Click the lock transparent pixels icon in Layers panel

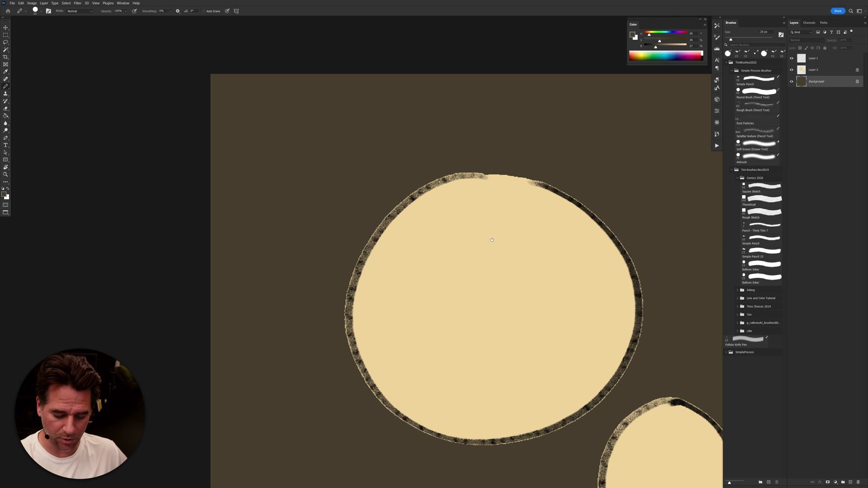tap(799, 48)
